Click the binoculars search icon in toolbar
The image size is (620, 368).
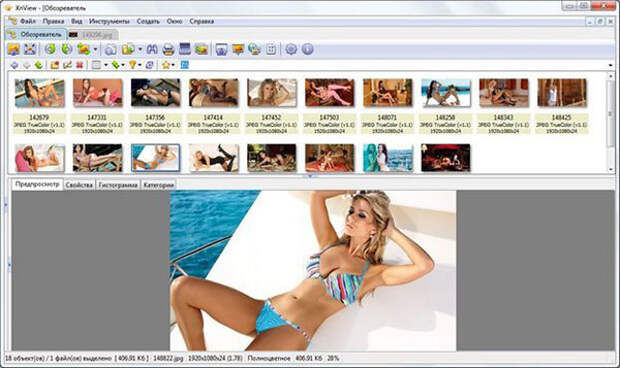pos(152,49)
